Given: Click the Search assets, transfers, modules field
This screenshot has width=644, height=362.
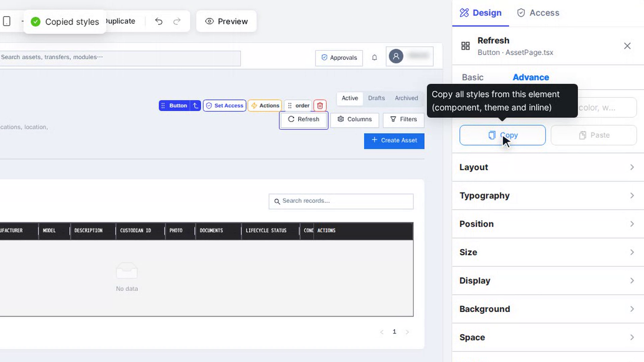Looking at the screenshot, I should (x=120, y=58).
